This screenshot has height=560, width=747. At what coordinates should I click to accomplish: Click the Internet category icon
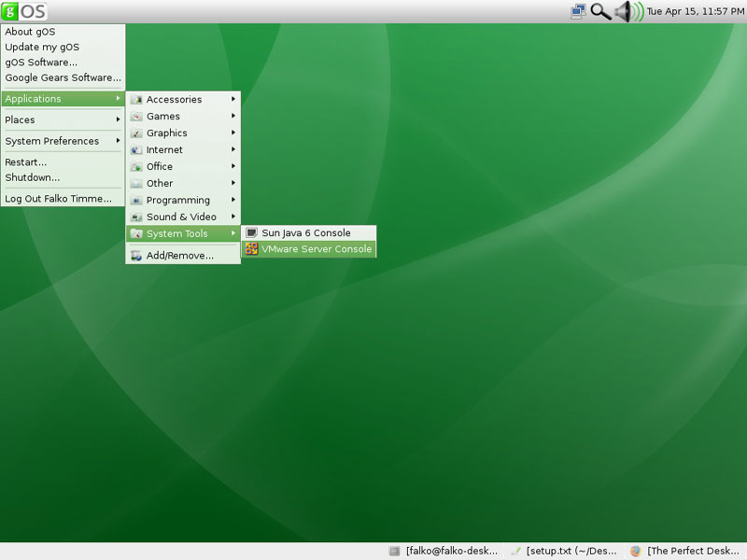click(x=136, y=150)
